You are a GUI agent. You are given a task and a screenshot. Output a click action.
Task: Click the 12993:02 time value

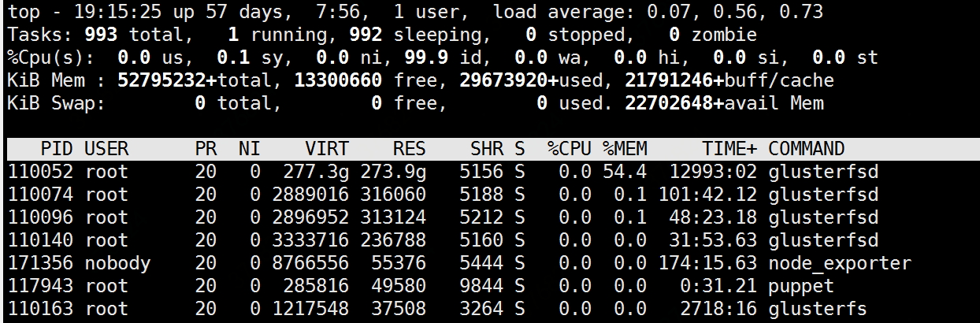[x=713, y=172]
